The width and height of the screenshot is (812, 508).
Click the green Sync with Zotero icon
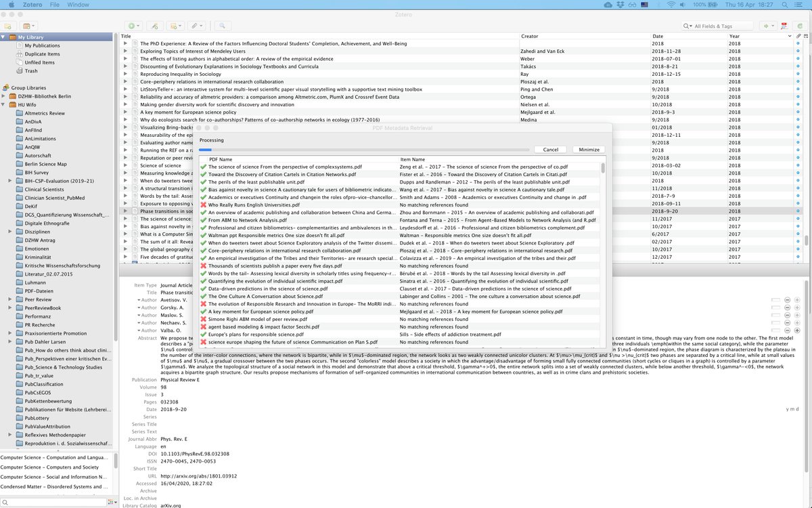tap(800, 26)
